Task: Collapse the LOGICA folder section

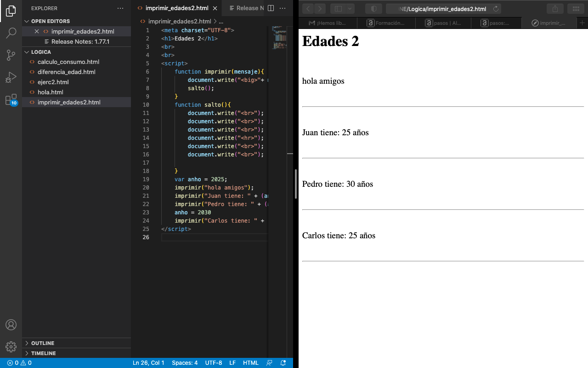Action: (76, 52)
